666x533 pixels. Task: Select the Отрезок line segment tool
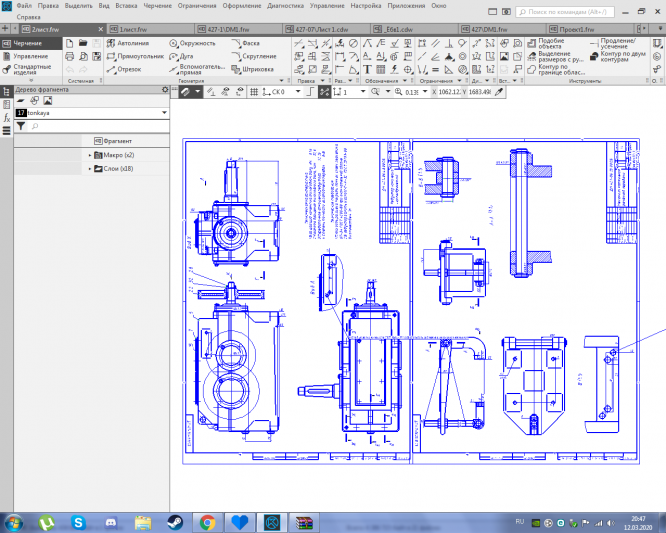[128, 70]
